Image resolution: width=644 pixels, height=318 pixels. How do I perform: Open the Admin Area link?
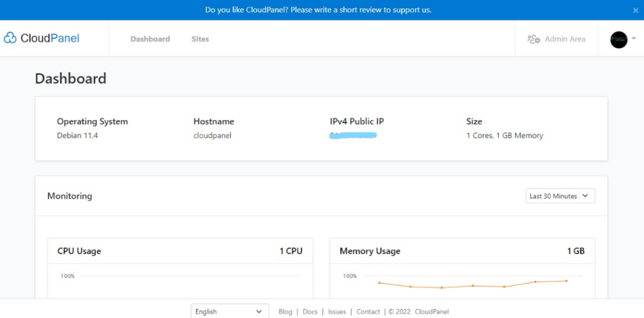pyautogui.click(x=565, y=39)
